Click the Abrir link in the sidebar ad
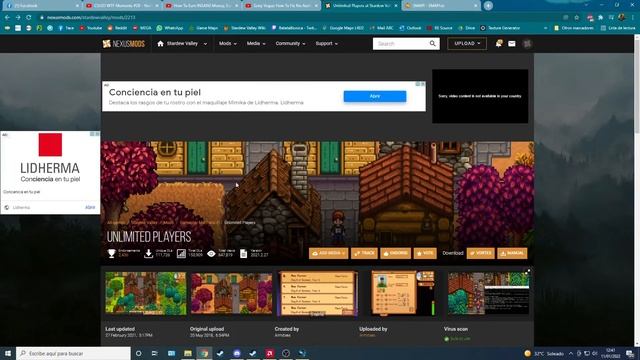Viewport: 640px width, 360px height. pyautogui.click(x=90, y=207)
